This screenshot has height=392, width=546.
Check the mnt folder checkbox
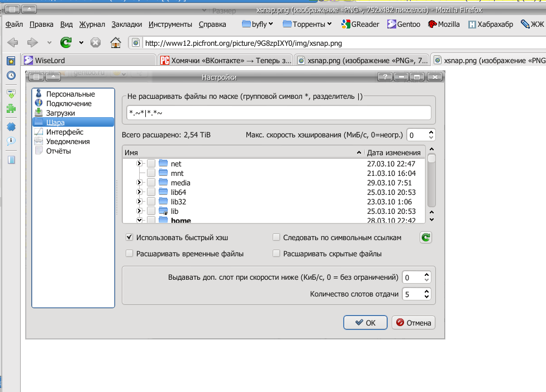pyautogui.click(x=151, y=173)
